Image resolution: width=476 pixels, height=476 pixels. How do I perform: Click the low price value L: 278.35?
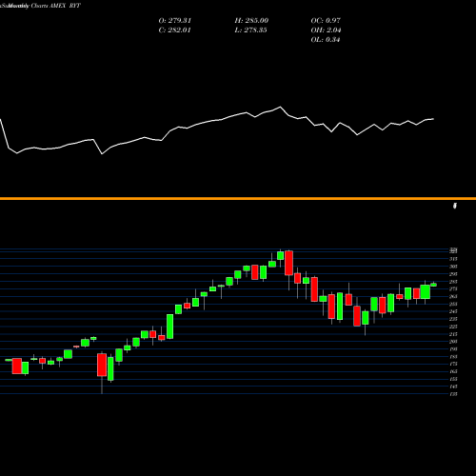[x=250, y=30]
